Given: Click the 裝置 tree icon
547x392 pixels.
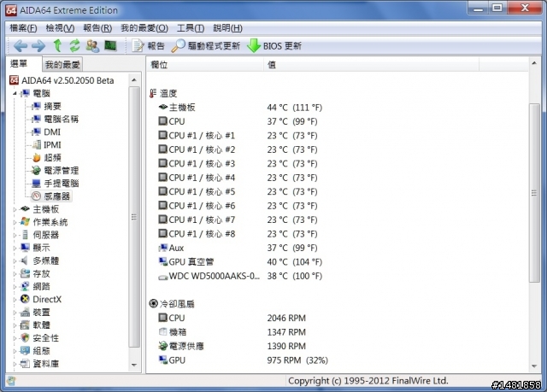Looking at the screenshot, I should coord(25,313).
